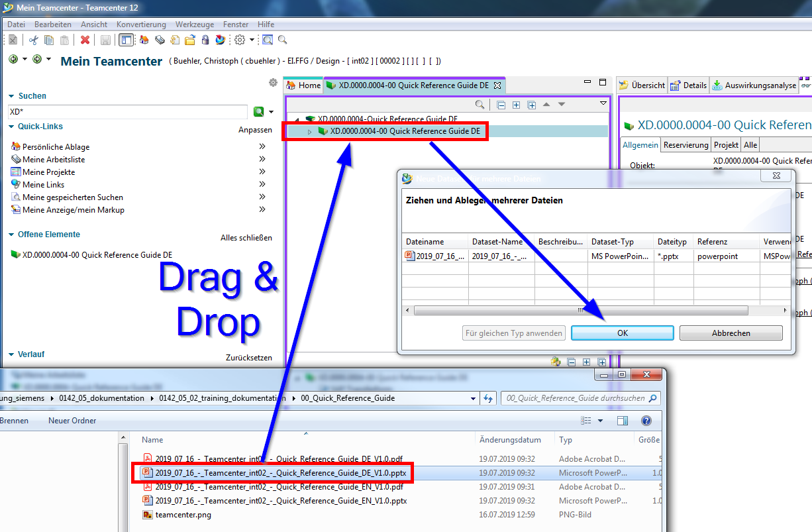Click the Home house icon in toolbar
The image size is (812, 532).
tap(144, 40)
